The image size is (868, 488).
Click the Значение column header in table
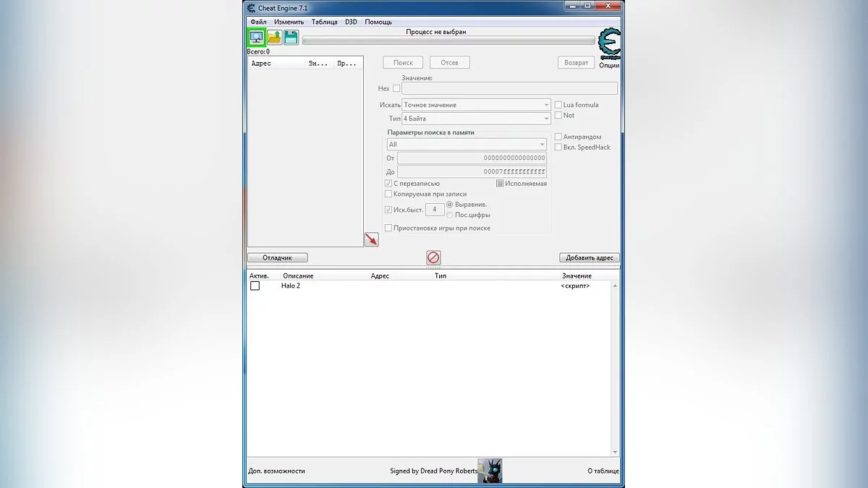pyautogui.click(x=576, y=275)
